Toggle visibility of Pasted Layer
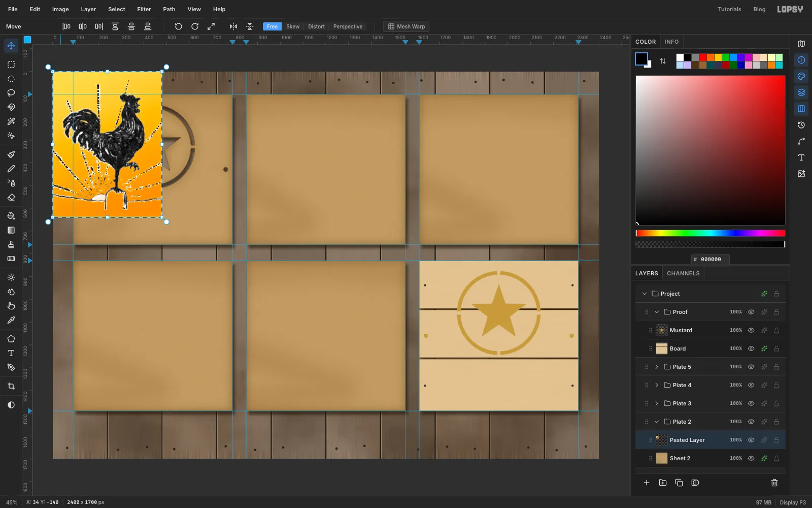 click(x=751, y=440)
